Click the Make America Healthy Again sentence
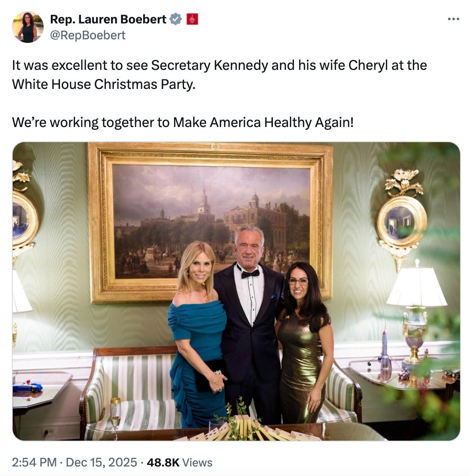470x476 pixels. click(182, 122)
